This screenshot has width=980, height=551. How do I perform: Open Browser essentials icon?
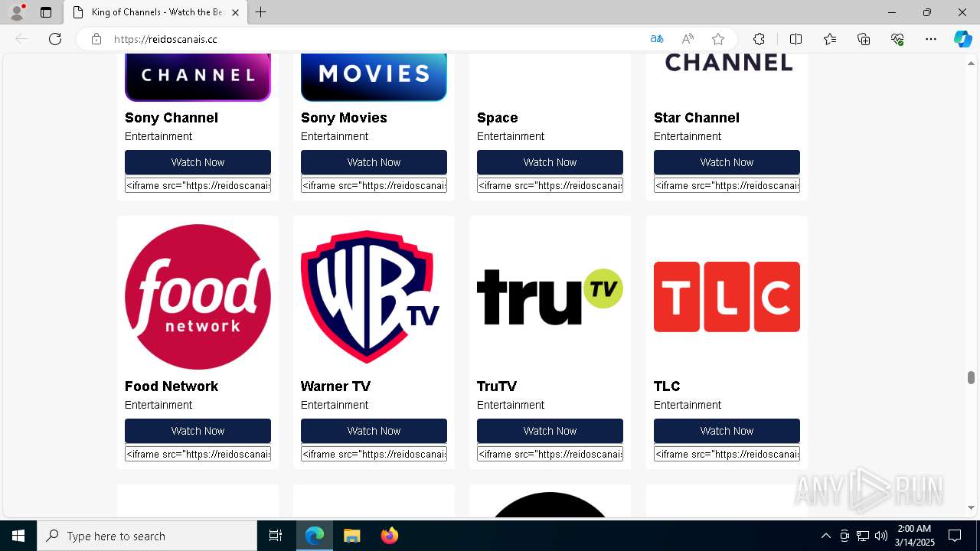click(x=897, y=39)
